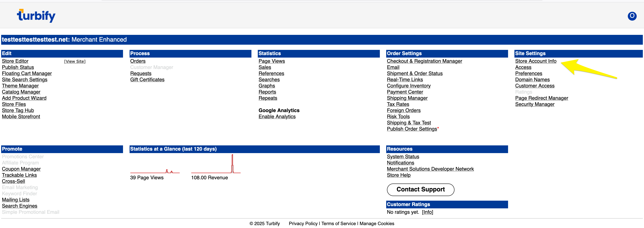Viewport: 644px width, 228px height.
Task: Open Checkout & Registration Manager
Action: [x=424, y=61]
